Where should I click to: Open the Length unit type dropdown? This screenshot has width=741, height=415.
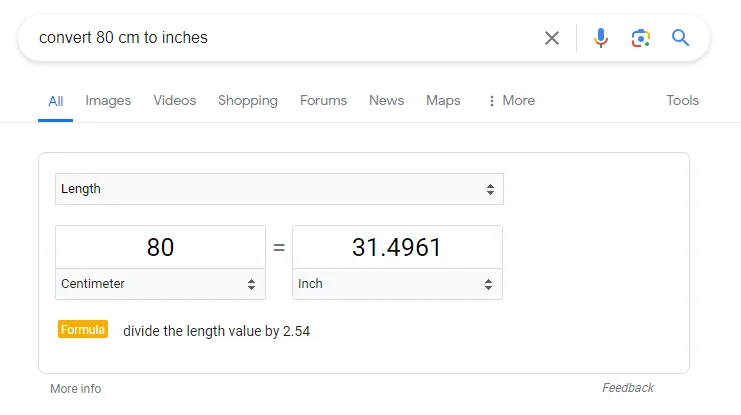279,189
